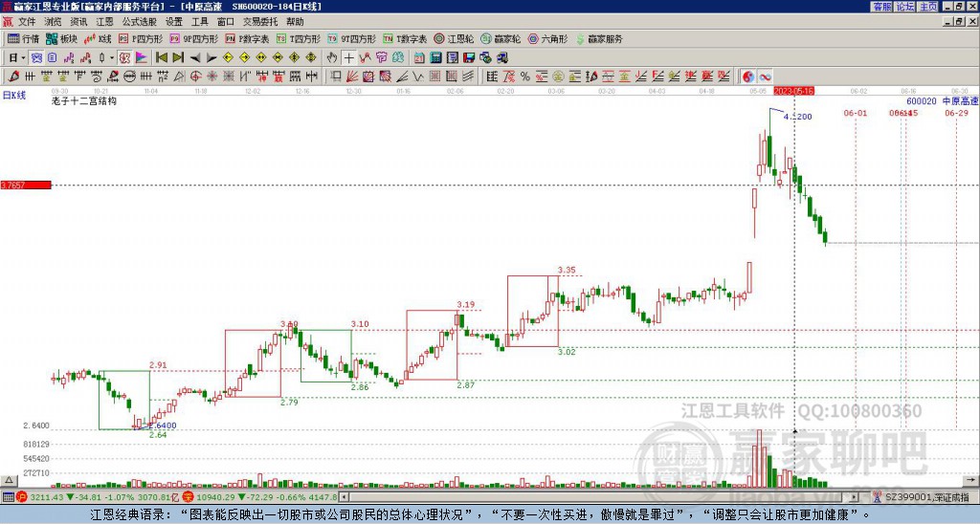Image resolution: width=980 pixels, height=524 pixels.
Task: Click the 中原高速 stock name label
Action: pos(961,101)
